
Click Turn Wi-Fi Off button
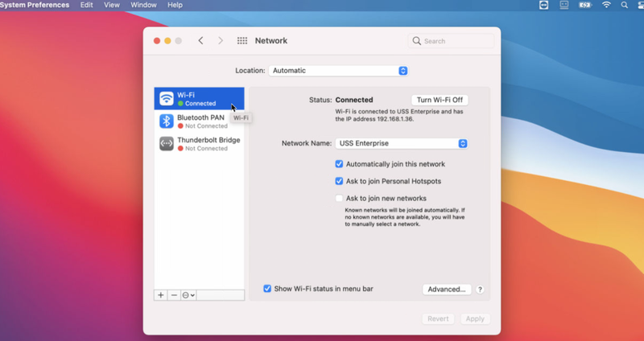(x=440, y=100)
